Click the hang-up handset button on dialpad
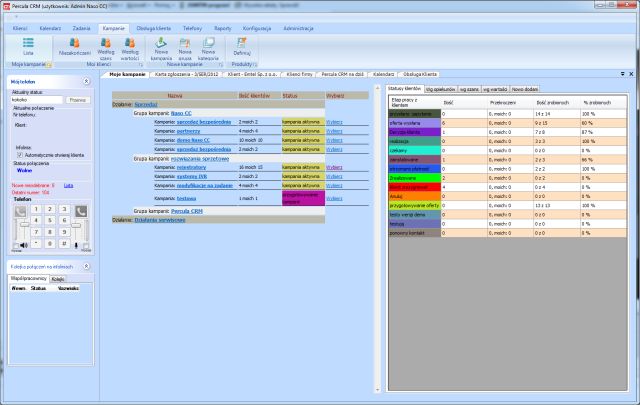 [81, 211]
